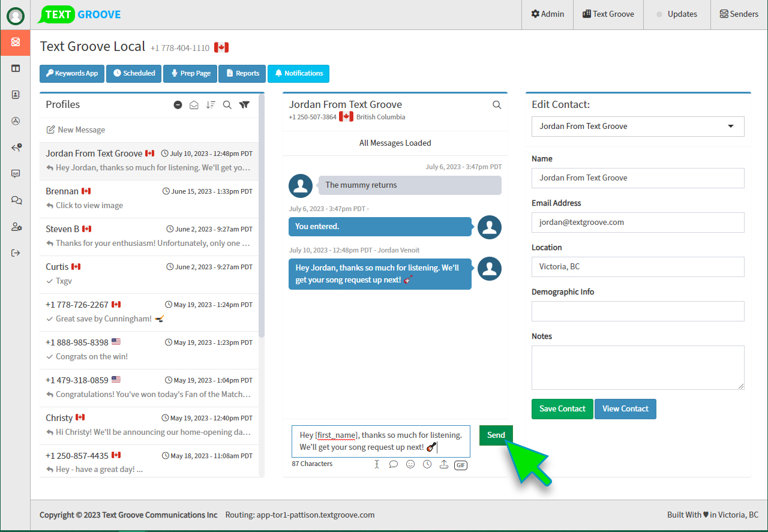Open the columns layout sidebar icon
The height and width of the screenshot is (532, 768).
tap(16, 68)
